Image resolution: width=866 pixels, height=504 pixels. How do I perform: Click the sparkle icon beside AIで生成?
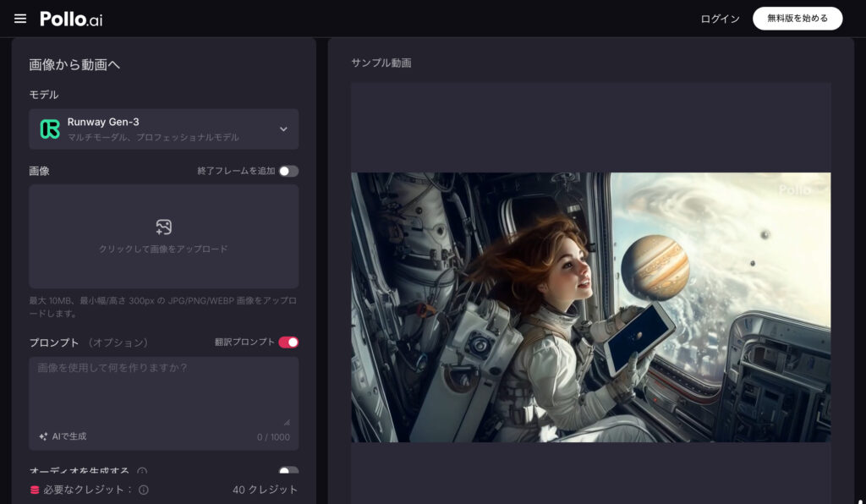tap(43, 436)
